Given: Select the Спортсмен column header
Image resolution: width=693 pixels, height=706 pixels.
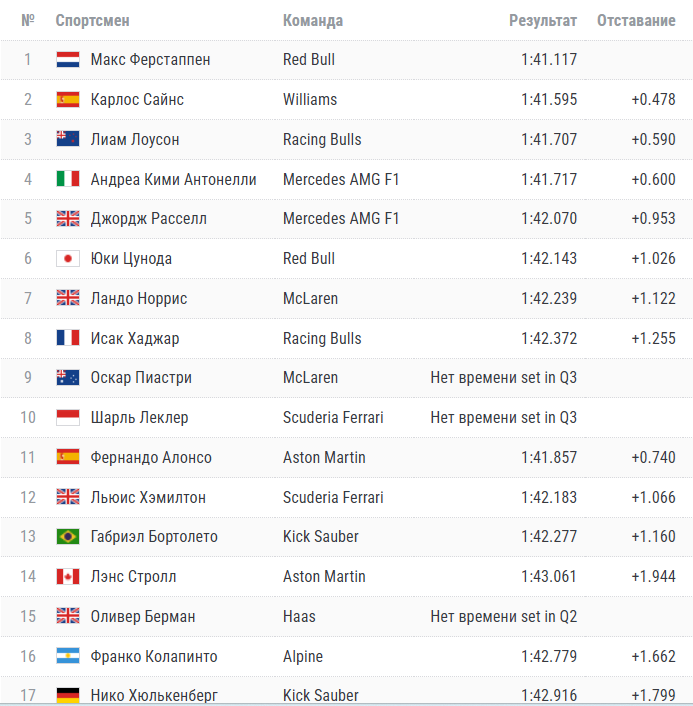Looking at the screenshot, I should pyautogui.click(x=92, y=21).
